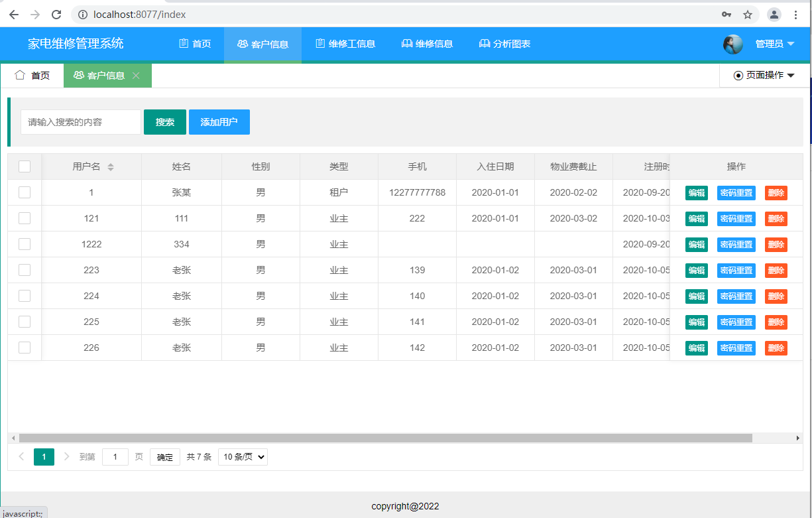Viewport: 812px width, 518px height.
Task: Click the 入住日期 column header
Action: click(x=495, y=166)
